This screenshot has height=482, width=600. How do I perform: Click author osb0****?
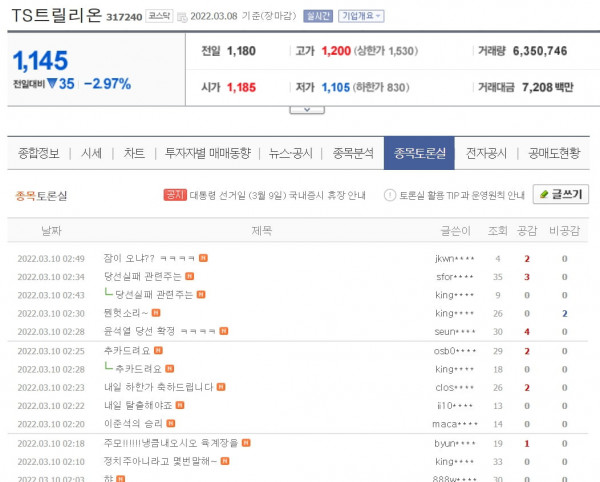(455, 351)
